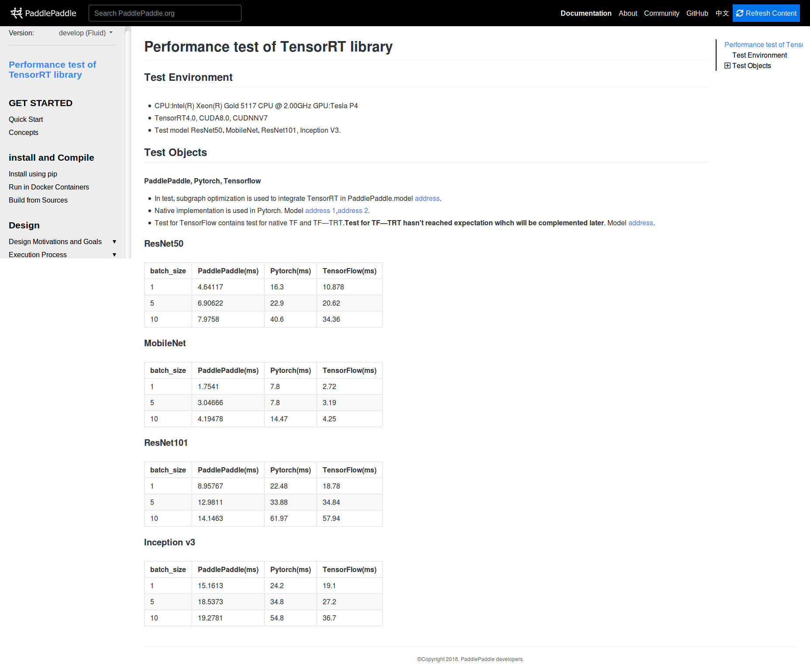
Task: Select Inception v3 cell value 15.1613
Action: click(210, 586)
